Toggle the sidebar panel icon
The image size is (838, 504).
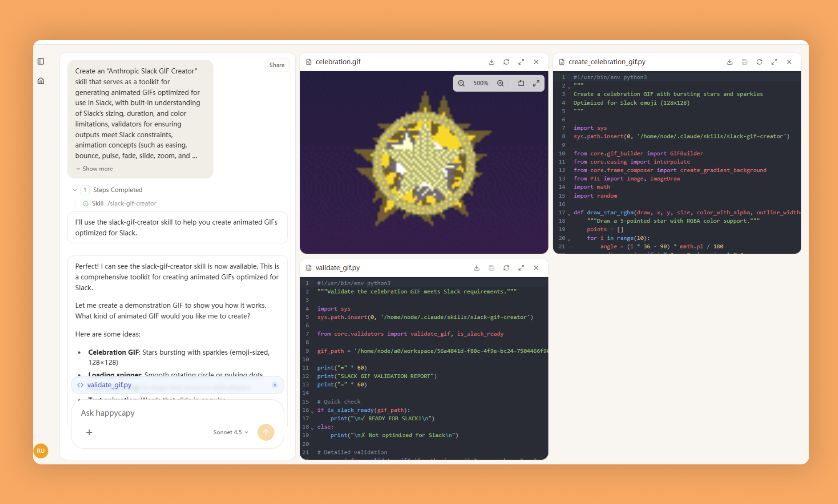pos(41,61)
